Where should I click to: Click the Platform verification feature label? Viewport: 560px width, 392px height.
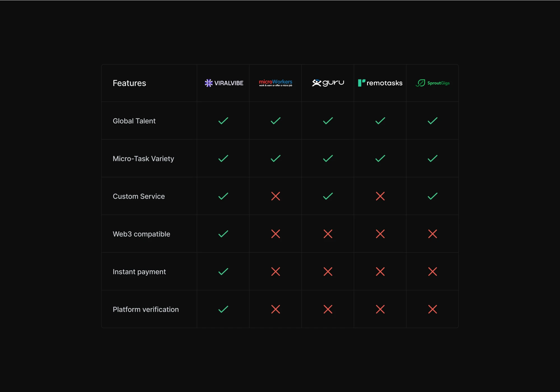[146, 309]
